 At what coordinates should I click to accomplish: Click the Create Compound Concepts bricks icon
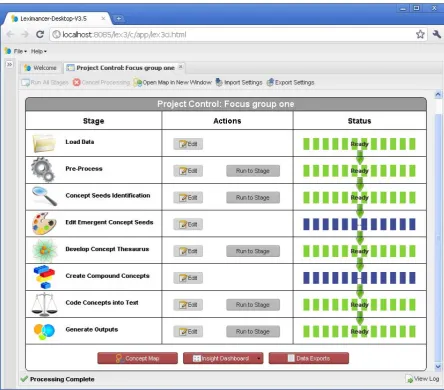pyautogui.click(x=44, y=277)
